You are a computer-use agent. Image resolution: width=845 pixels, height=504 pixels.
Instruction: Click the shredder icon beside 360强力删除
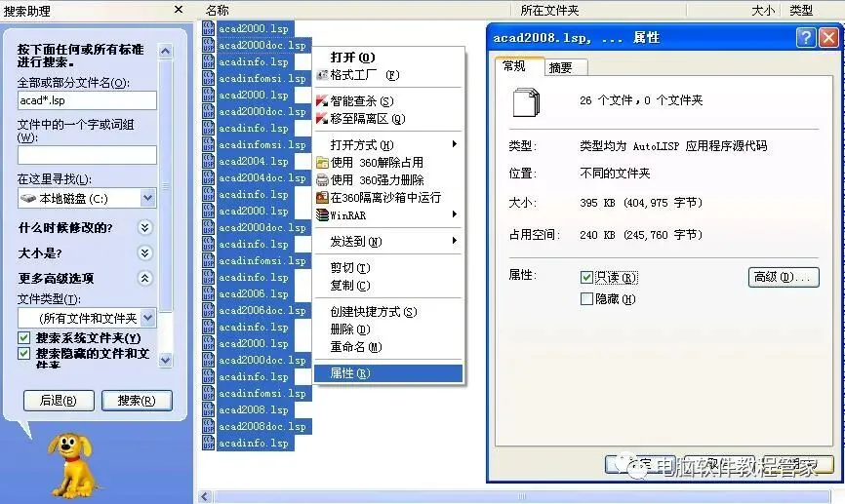click(x=322, y=179)
